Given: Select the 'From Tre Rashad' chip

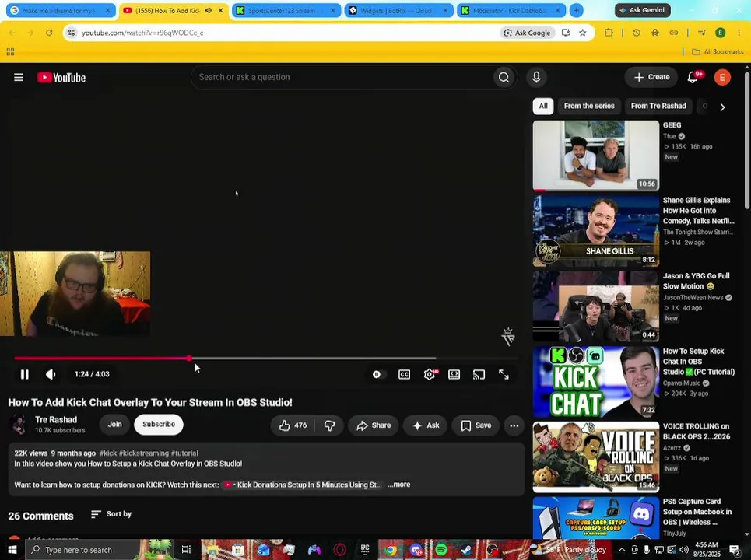Looking at the screenshot, I should coord(658,106).
